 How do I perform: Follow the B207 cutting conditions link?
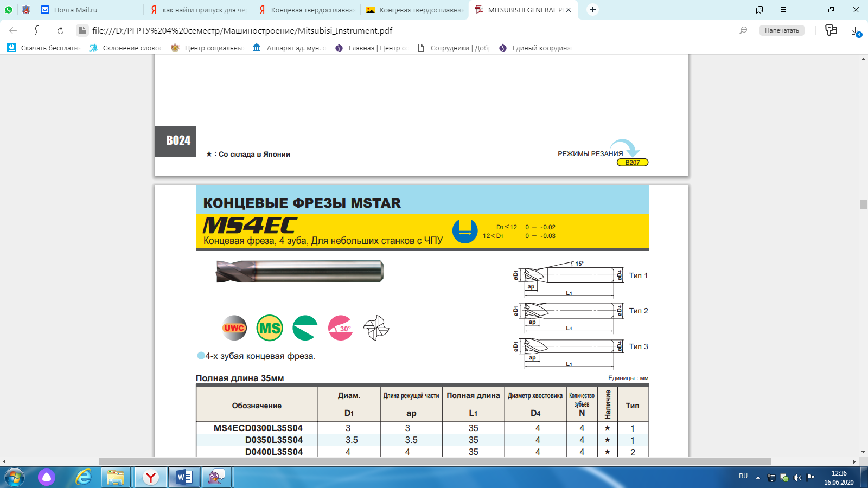pos(633,162)
